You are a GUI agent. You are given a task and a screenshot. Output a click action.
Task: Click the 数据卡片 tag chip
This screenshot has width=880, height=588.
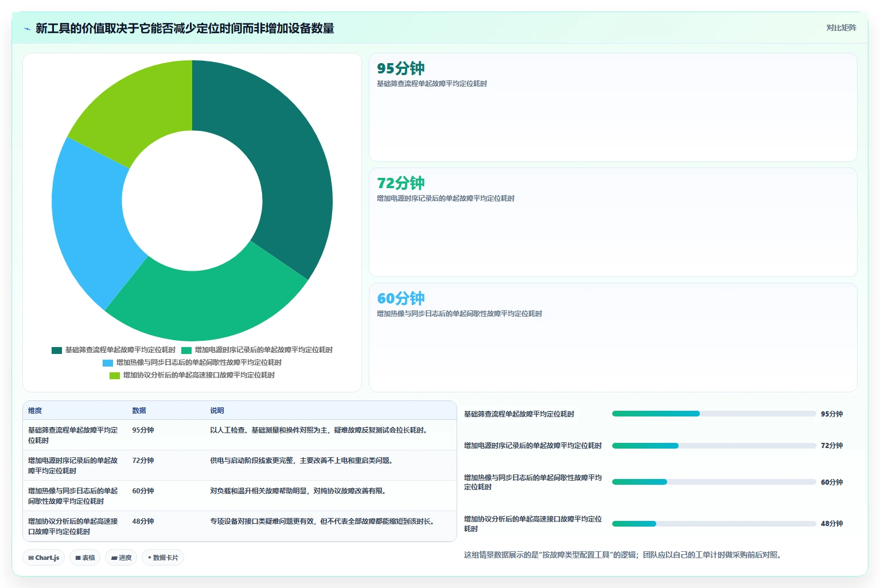[163, 558]
